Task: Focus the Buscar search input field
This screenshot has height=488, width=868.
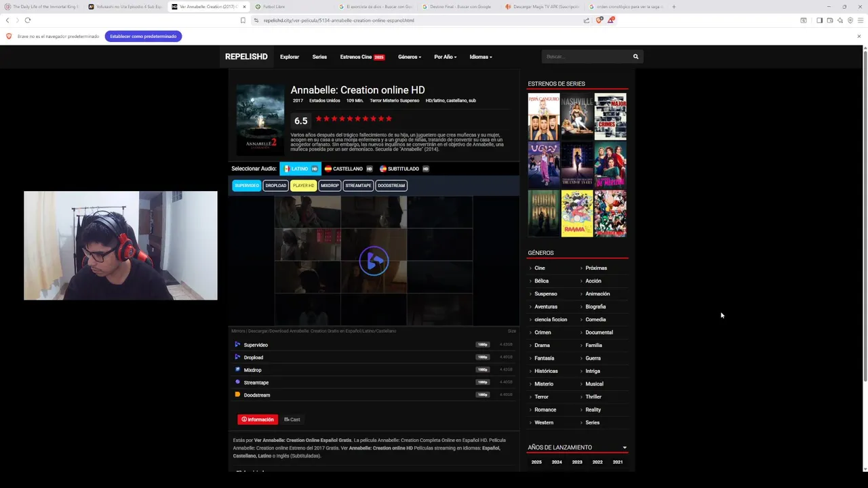Action: [x=587, y=56]
